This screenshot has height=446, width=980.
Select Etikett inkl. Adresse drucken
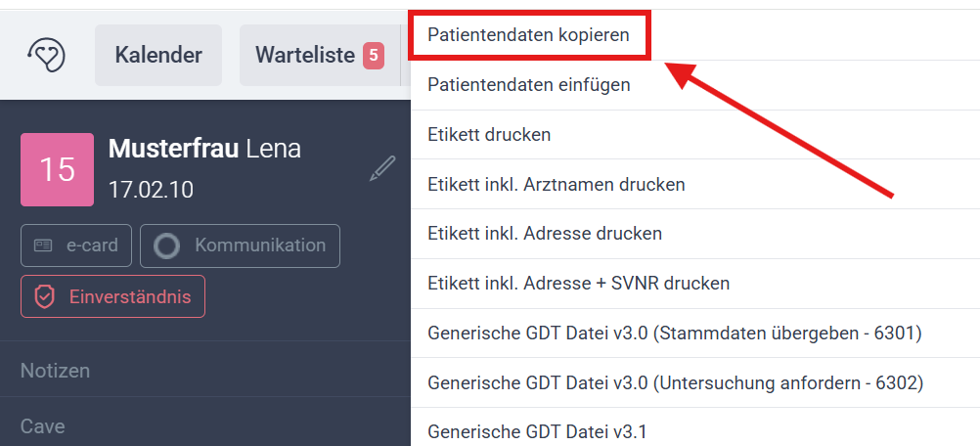click(545, 234)
